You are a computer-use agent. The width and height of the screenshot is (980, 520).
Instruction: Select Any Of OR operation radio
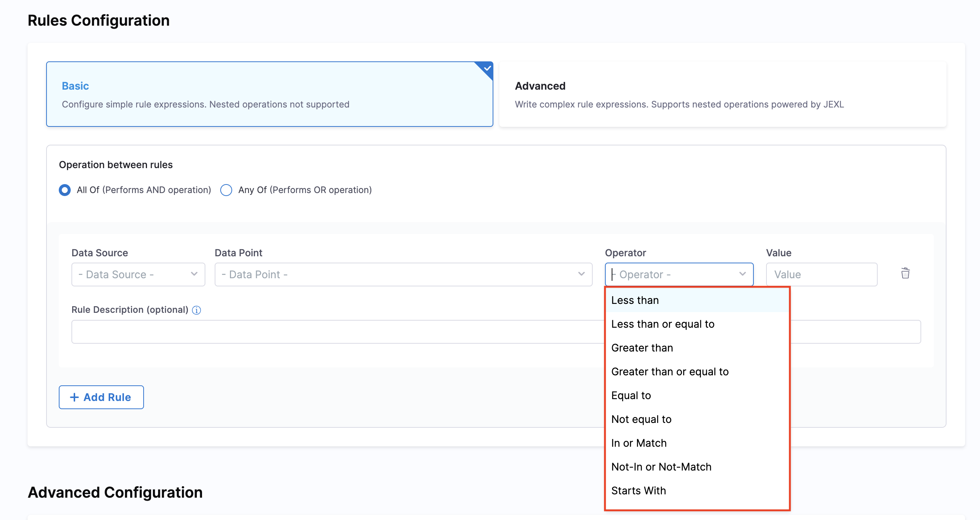pyautogui.click(x=226, y=190)
